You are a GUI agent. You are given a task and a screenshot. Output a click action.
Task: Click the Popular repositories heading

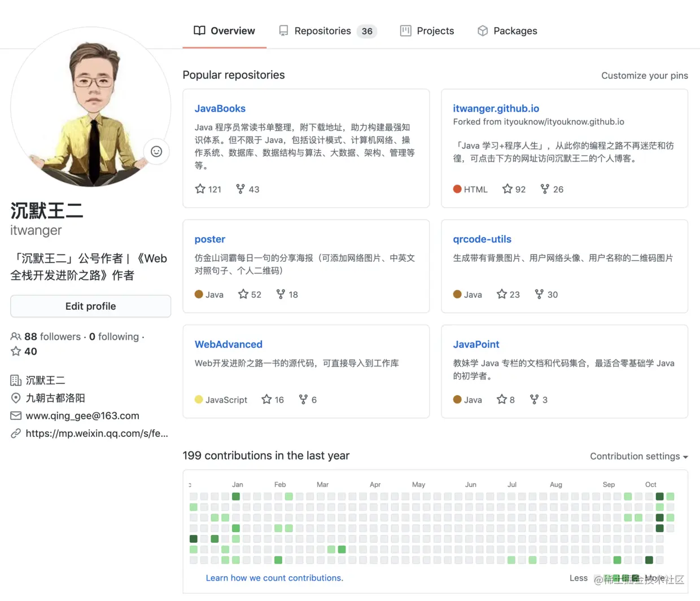coord(234,75)
